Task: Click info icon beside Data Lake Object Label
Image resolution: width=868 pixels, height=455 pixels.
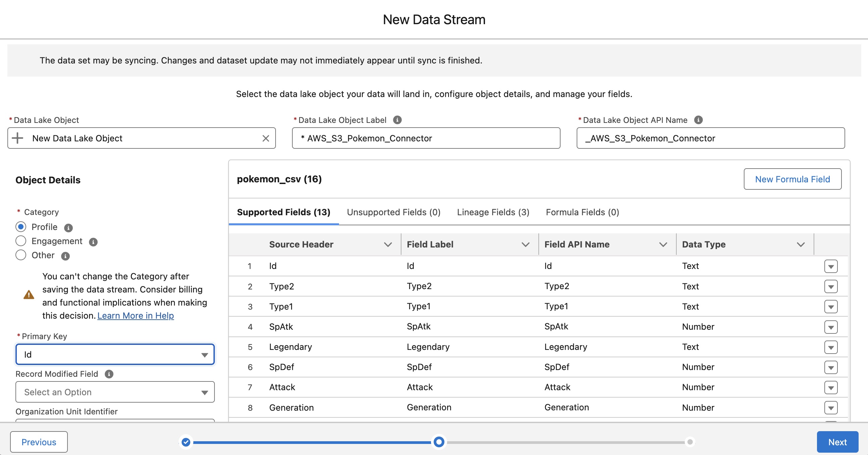Action: (x=397, y=120)
